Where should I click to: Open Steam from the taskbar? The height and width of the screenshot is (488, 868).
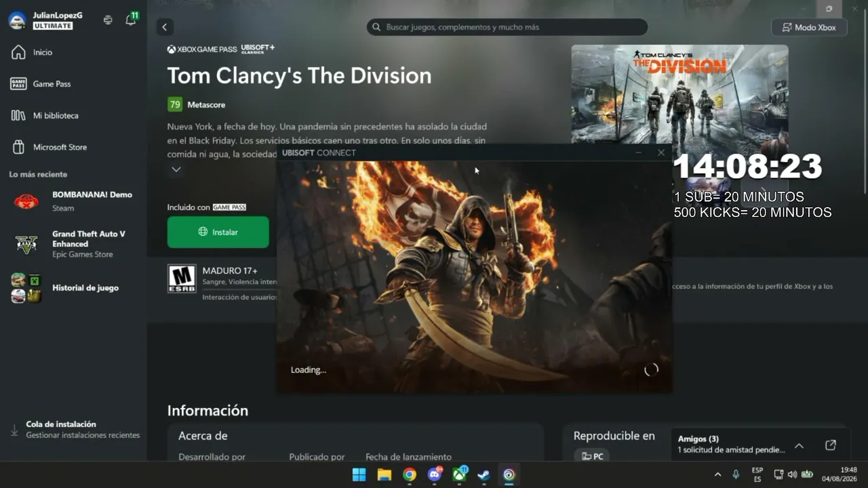coord(484,474)
